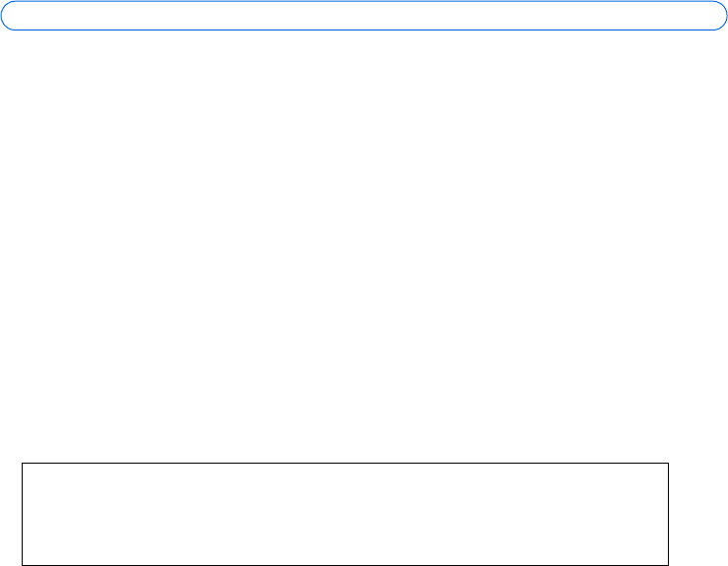Click the blank white area between bar and box
The image size is (728, 566).
coord(364,246)
